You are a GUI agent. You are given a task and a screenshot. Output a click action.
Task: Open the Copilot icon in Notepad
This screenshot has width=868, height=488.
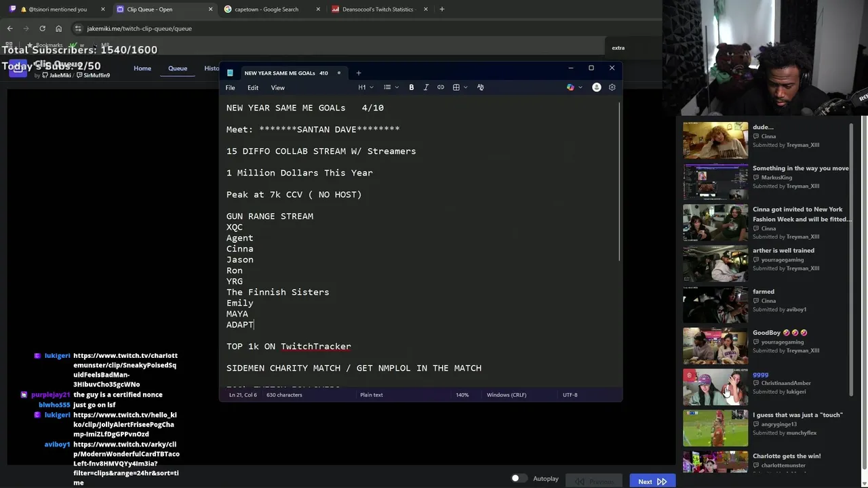(x=570, y=87)
